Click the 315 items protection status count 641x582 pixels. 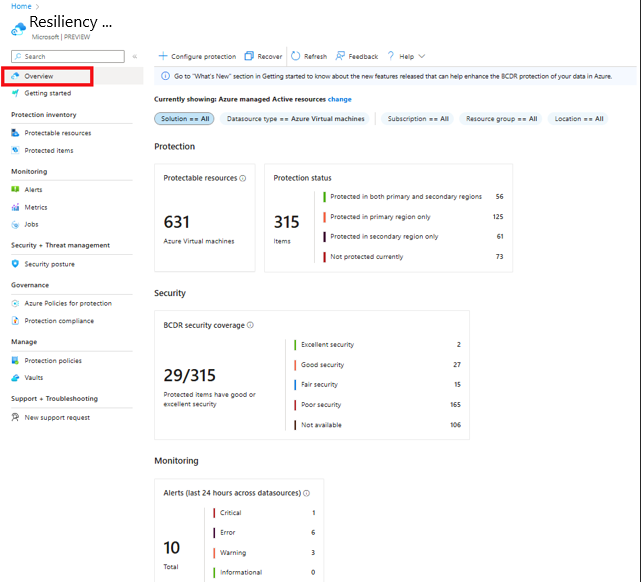(x=287, y=222)
